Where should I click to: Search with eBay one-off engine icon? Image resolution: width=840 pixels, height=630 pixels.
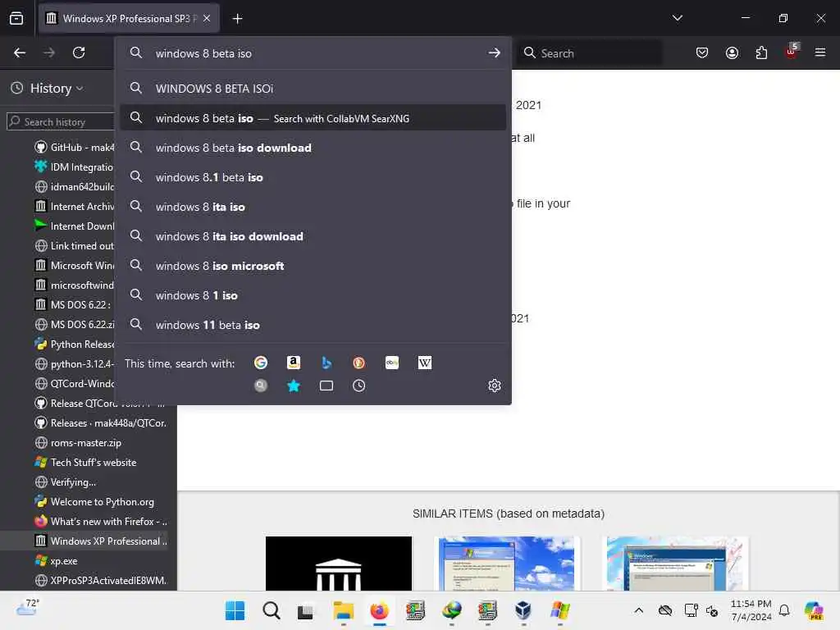pos(392,363)
